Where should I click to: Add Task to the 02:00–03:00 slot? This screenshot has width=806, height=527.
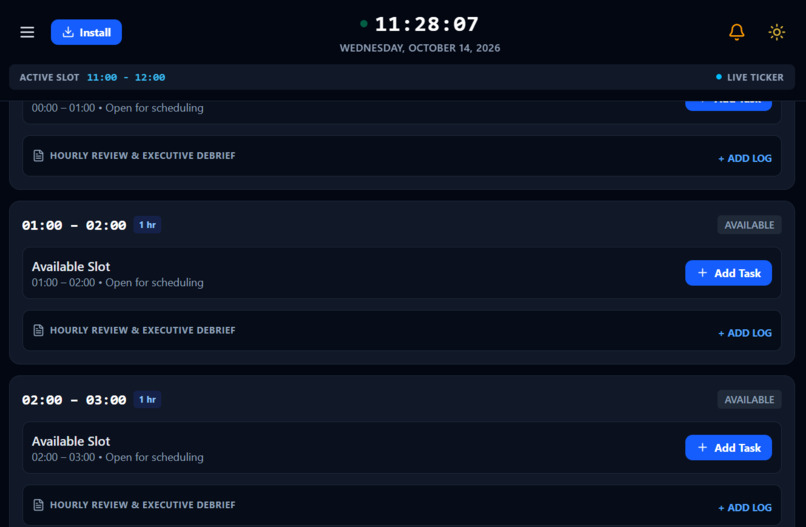coord(728,448)
